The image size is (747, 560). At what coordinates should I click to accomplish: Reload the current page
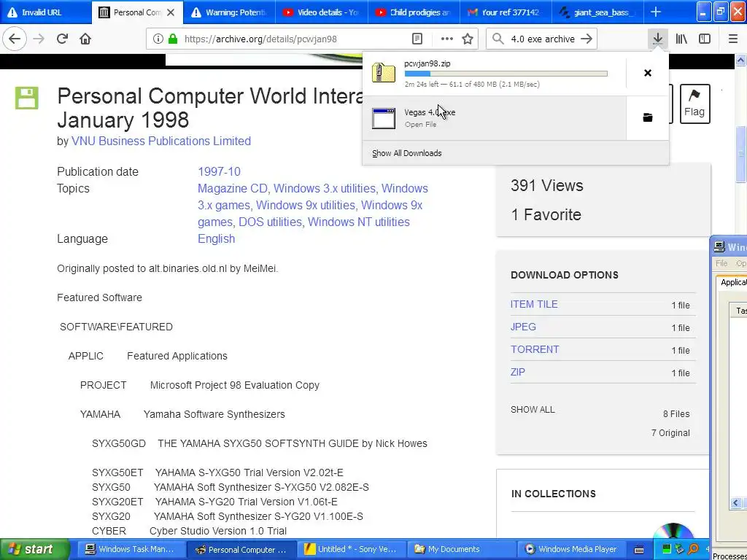pyautogui.click(x=63, y=39)
